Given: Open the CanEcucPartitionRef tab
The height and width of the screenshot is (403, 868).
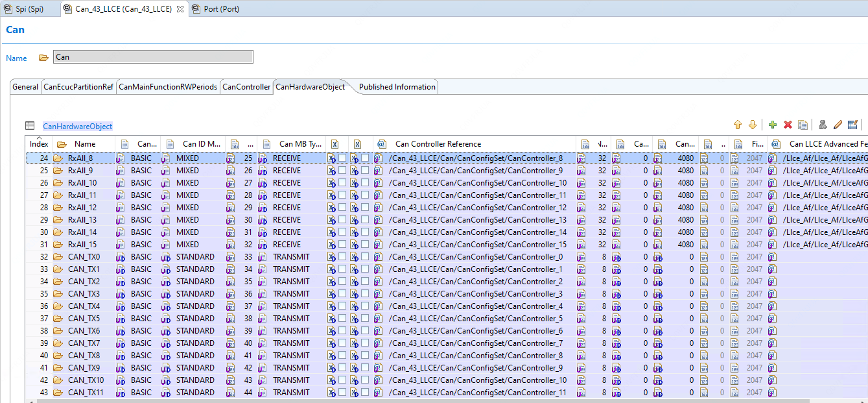Looking at the screenshot, I should pyautogui.click(x=78, y=87).
